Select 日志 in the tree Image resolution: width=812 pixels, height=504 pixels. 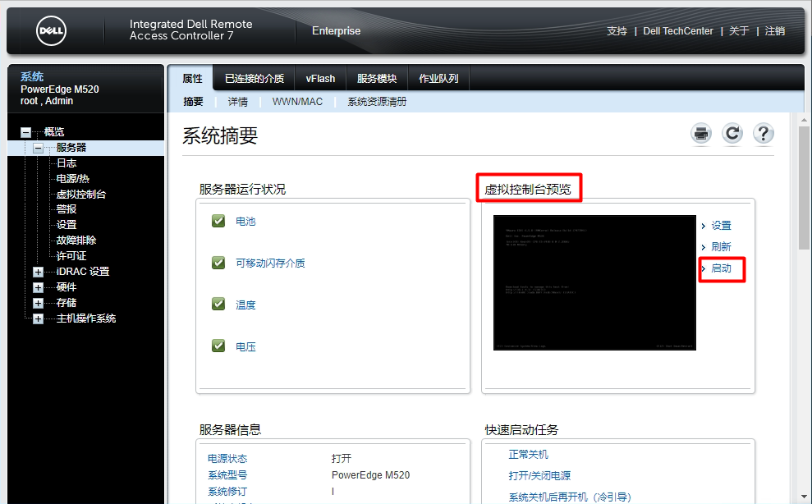67,163
